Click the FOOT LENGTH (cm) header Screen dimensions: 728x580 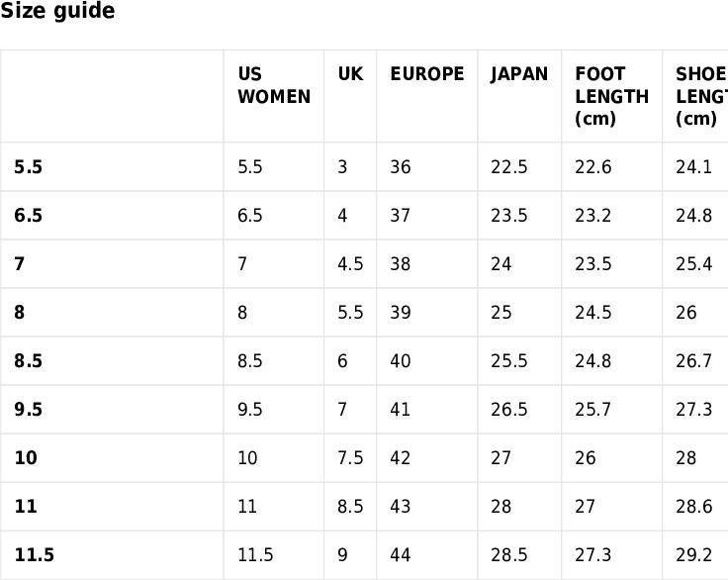click(611, 96)
